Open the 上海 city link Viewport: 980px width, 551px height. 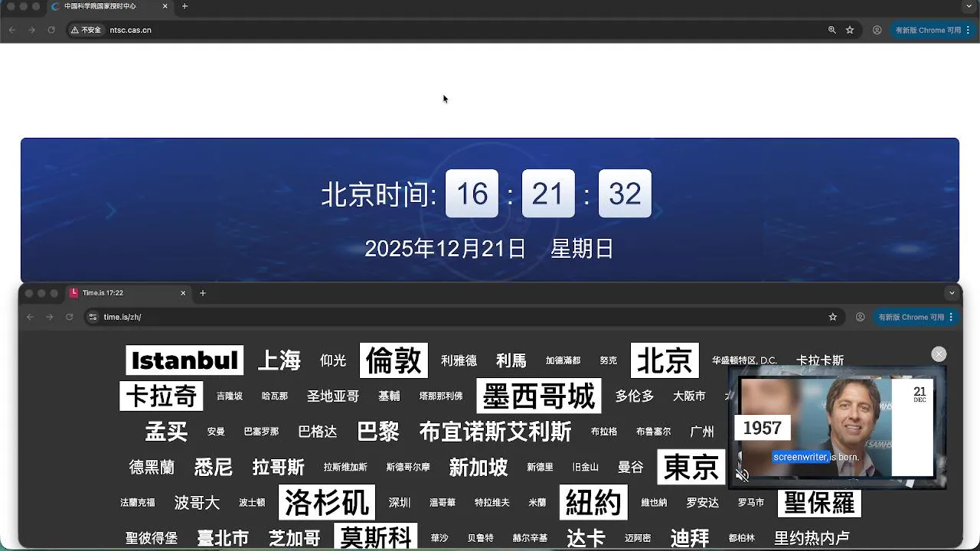click(279, 360)
